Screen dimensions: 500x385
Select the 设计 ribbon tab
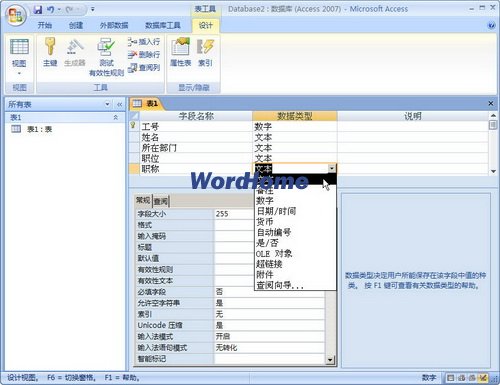tap(205, 25)
